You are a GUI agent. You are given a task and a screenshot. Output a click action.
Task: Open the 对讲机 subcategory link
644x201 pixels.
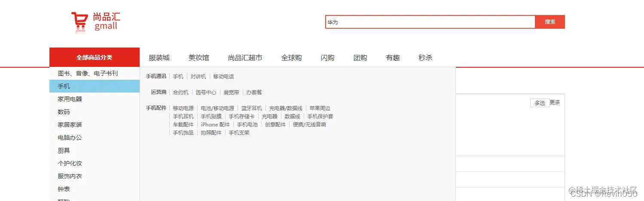coord(198,77)
